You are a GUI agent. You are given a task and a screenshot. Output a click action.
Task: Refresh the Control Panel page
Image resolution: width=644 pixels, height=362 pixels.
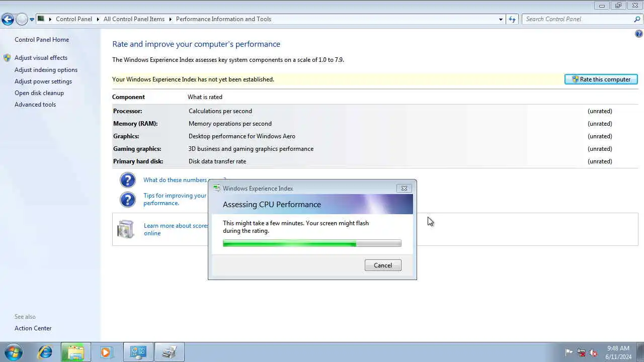pyautogui.click(x=512, y=19)
